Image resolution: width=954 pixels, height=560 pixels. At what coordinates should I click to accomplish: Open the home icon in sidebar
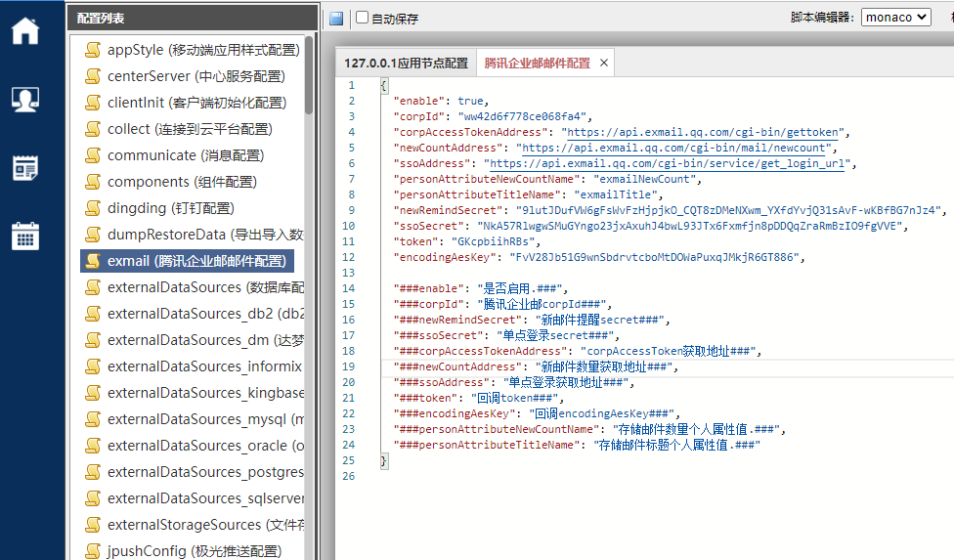pyautogui.click(x=25, y=30)
